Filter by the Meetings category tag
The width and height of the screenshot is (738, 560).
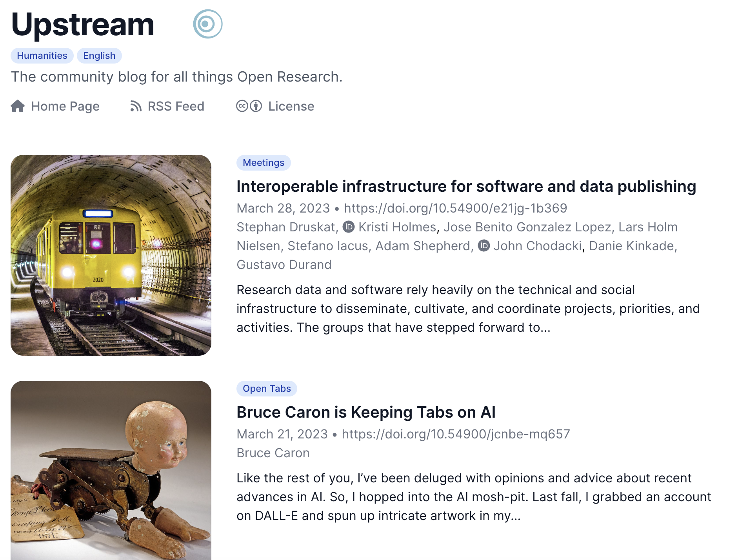pos(264,162)
